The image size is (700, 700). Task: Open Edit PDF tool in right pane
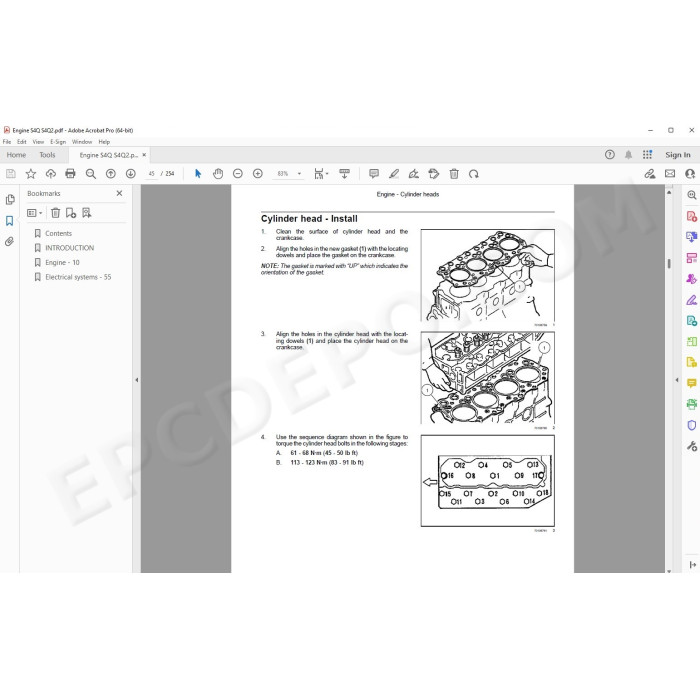(x=692, y=258)
